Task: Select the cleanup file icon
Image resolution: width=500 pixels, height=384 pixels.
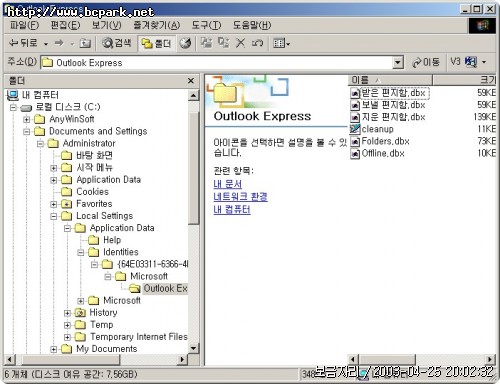Action: coord(355,129)
